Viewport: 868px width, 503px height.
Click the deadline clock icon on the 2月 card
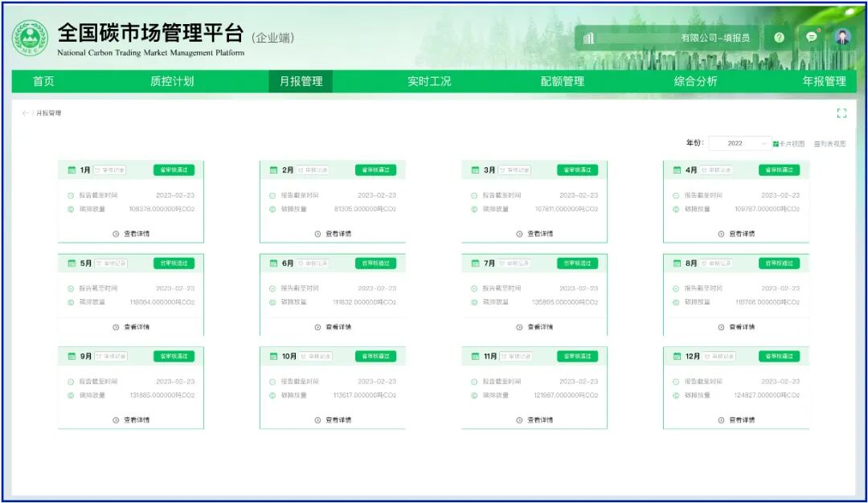pos(272,195)
